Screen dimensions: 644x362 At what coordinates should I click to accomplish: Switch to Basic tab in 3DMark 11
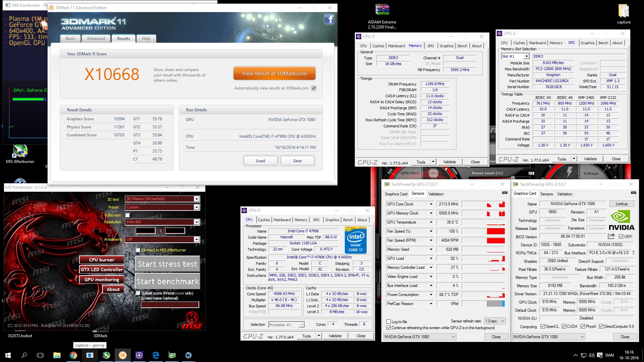(x=70, y=39)
